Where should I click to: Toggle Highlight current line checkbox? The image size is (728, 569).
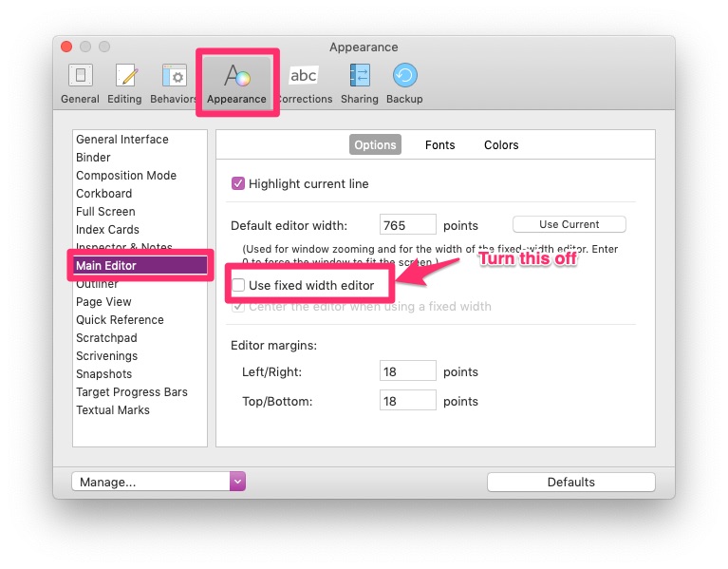(x=237, y=183)
